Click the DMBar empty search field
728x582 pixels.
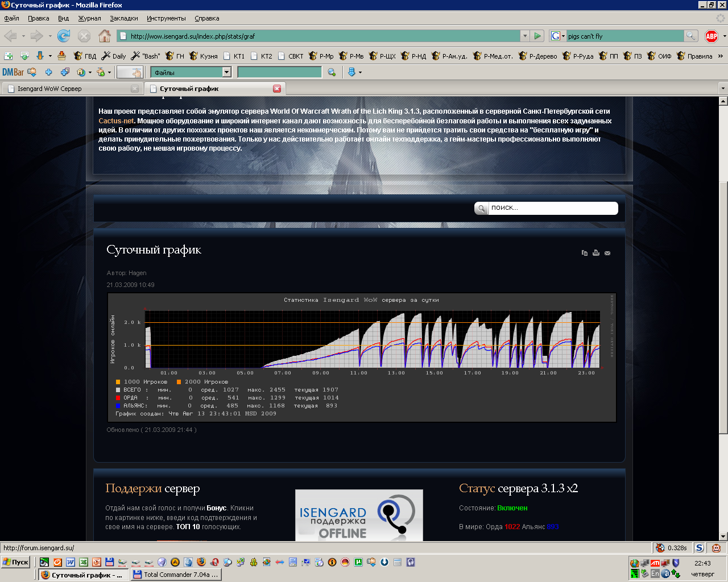pos(279,72)
